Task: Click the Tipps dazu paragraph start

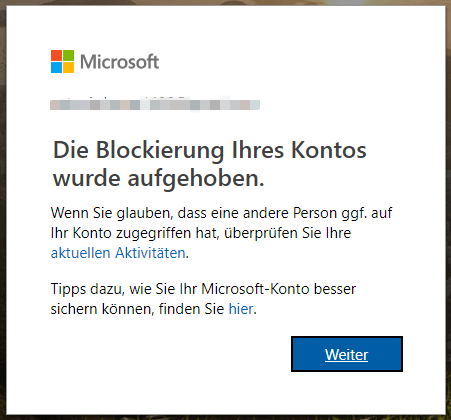Action: [x=87, y=289]
